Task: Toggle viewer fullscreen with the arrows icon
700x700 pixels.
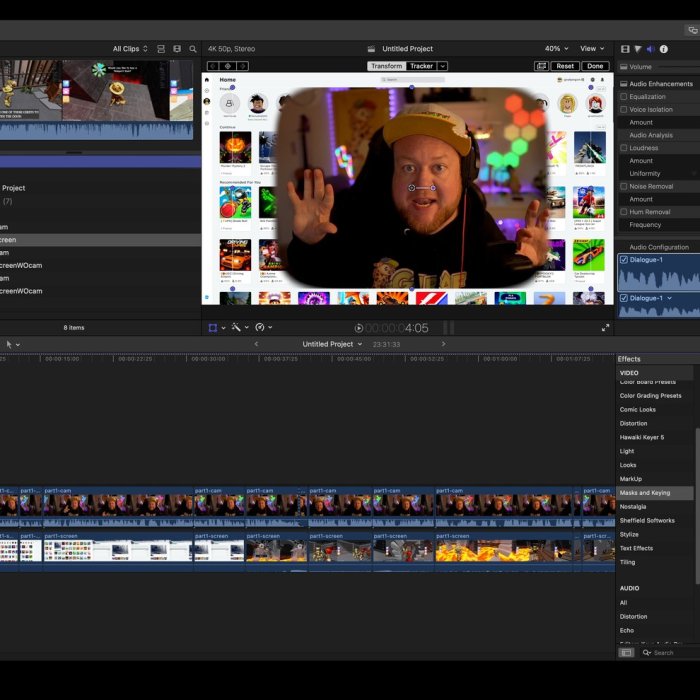Action: [605, 327]
